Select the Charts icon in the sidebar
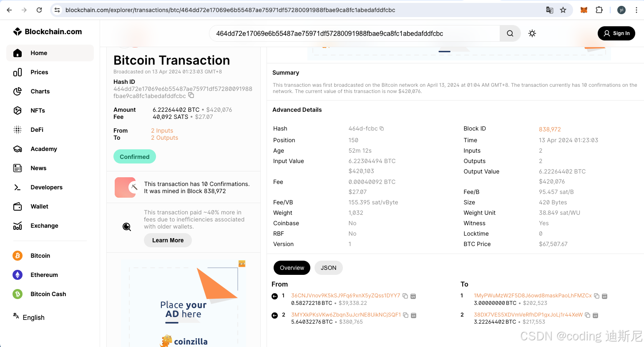 point(18,91)
